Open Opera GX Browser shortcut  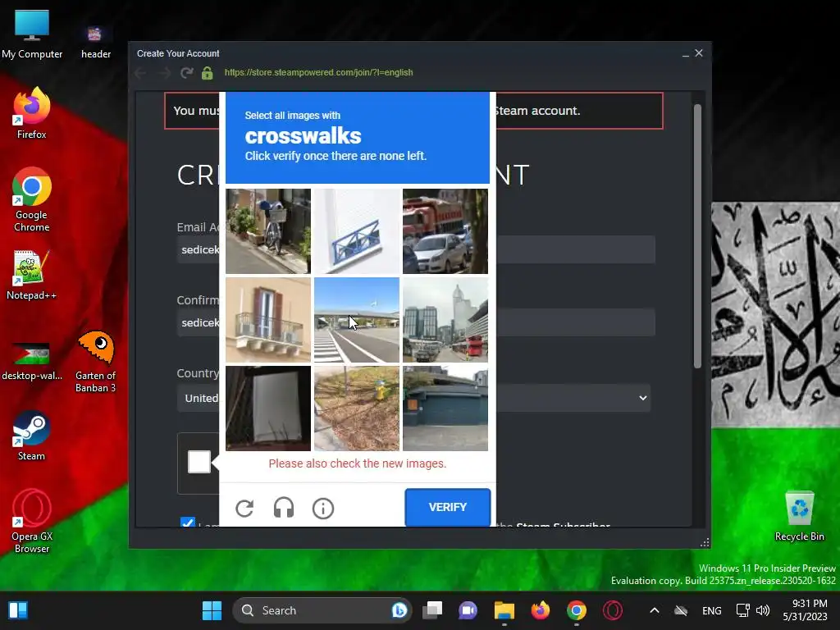(x=32, y=521)
